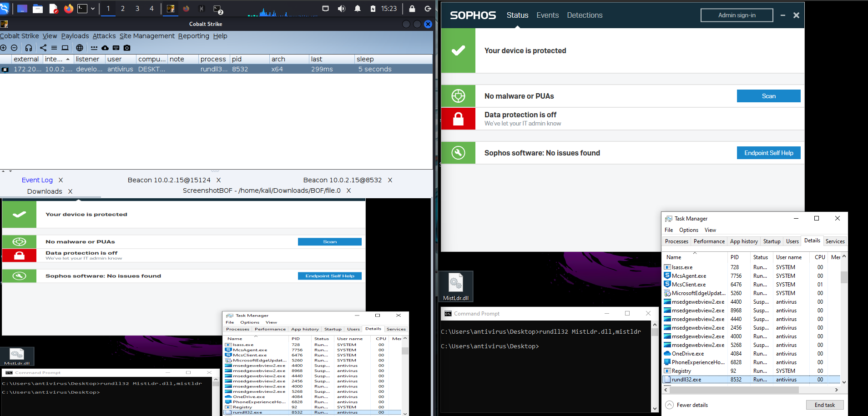Open the Attacks menu
Image resolution: width=868 pixels, height=416 pixels.
click(x=104, y=36)
